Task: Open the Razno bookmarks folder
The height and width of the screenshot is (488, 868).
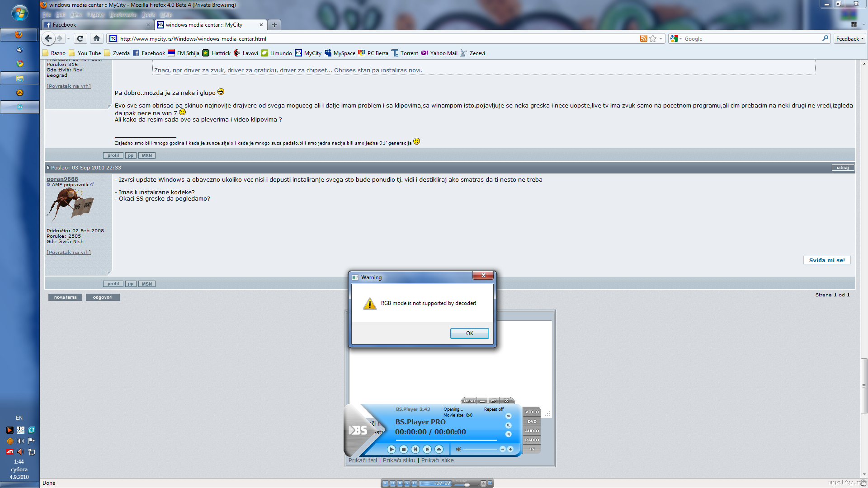Action: tap(54, 53)
